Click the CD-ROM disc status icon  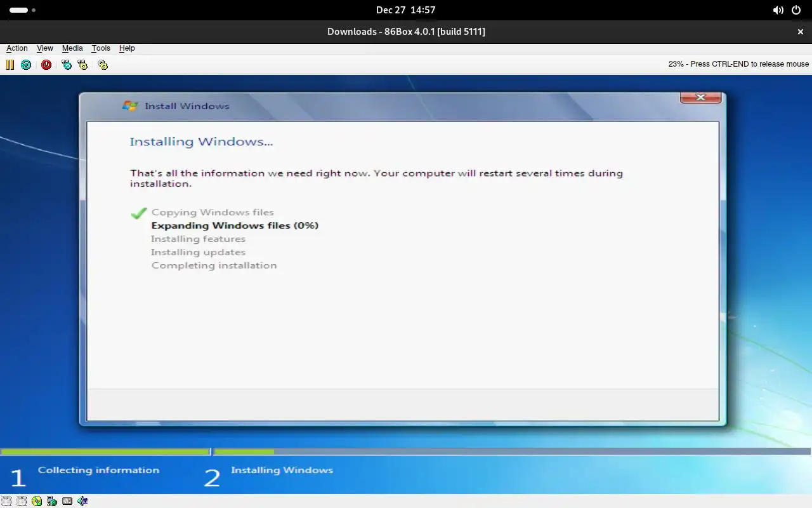pyautogui.click(x=37, y=501)
